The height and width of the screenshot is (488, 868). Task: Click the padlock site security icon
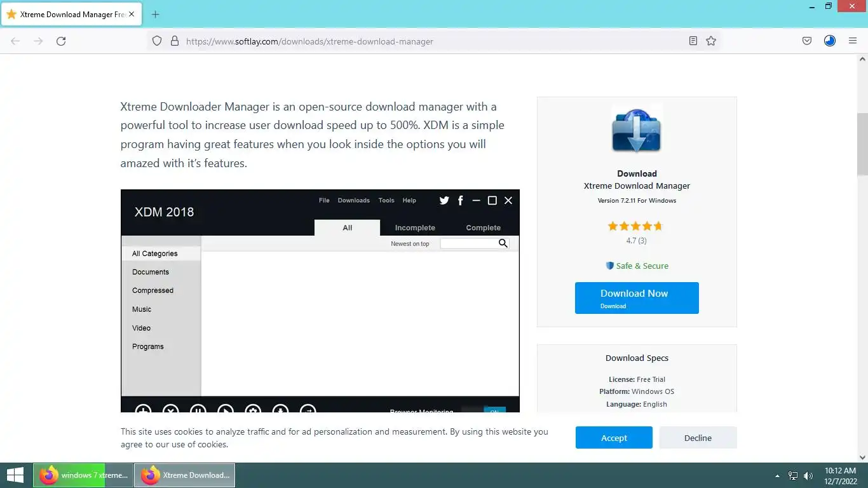pos(174,41)
